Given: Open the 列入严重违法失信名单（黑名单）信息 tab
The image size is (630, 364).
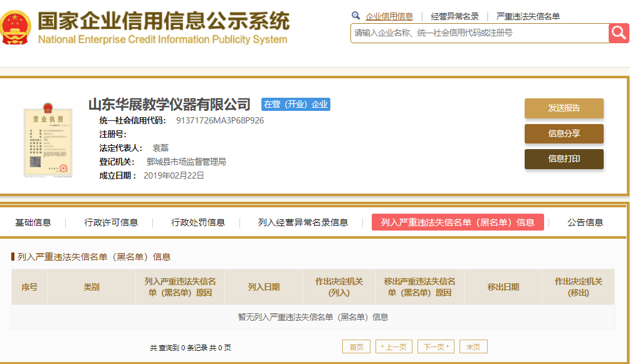Looking at the screenshot, I should click(x=458, y=222).
